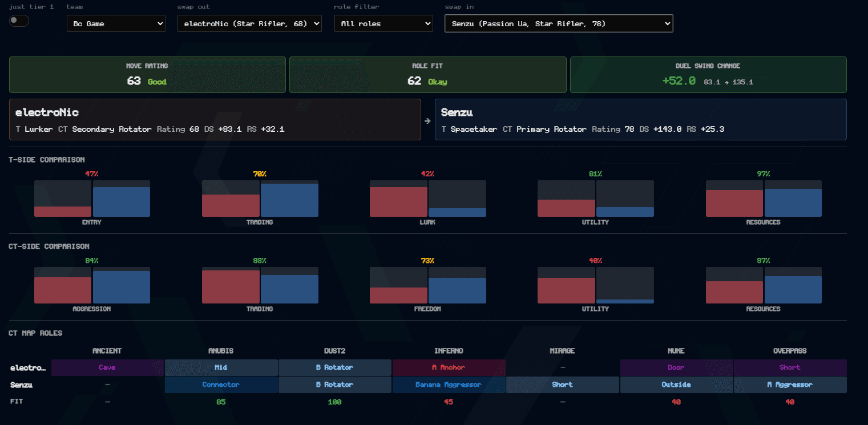
Task: Open the team dropdown showing Bc Game
Action: pyautogui.click(x=116, y=23)
